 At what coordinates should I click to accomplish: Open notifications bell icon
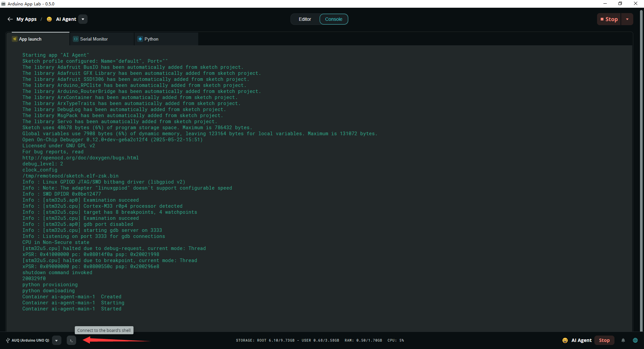[623, 340]
